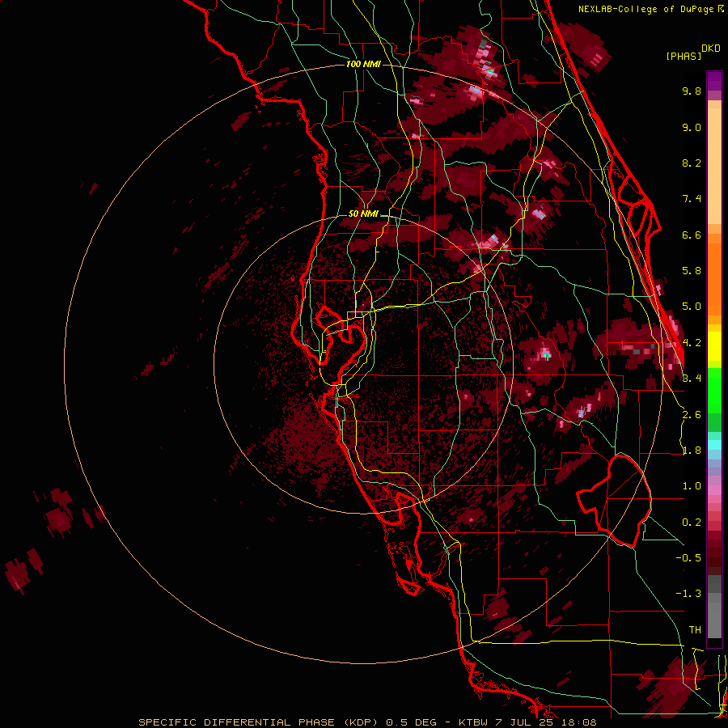Screen dimensions: 728x728
Task: Click the 9.8 value on the color scale
Action: 692,91
